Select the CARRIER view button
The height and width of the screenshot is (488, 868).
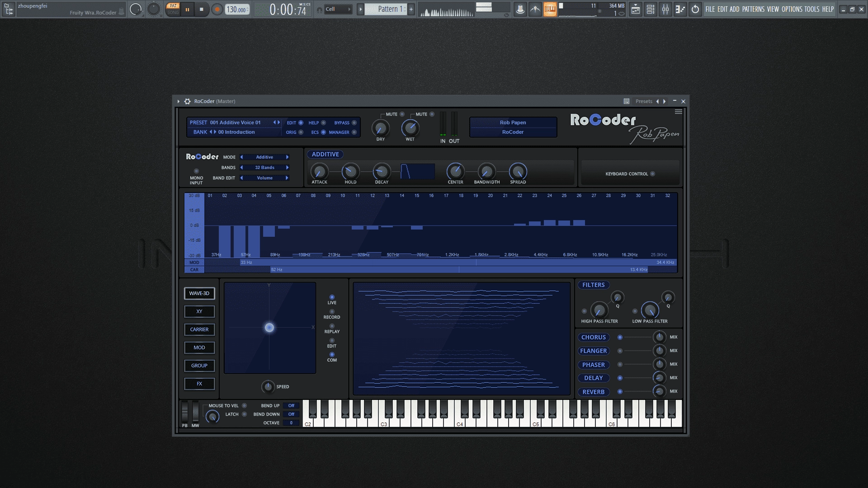tap(199, 330)
